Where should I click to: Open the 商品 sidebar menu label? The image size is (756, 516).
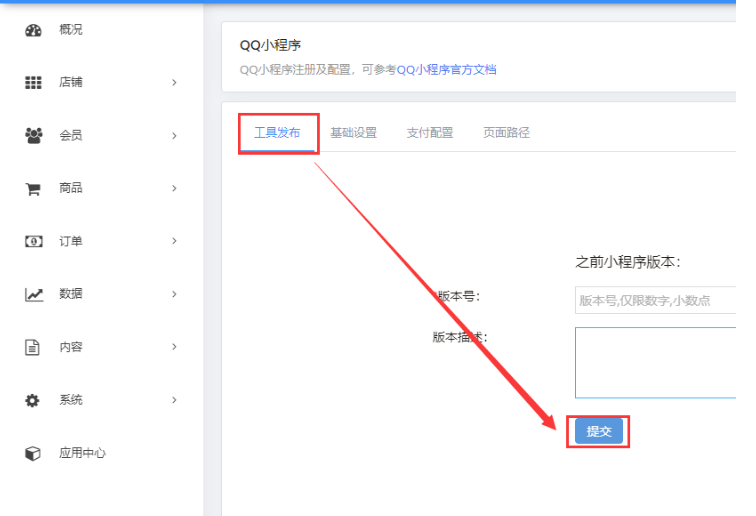click(x=71, y=188)
